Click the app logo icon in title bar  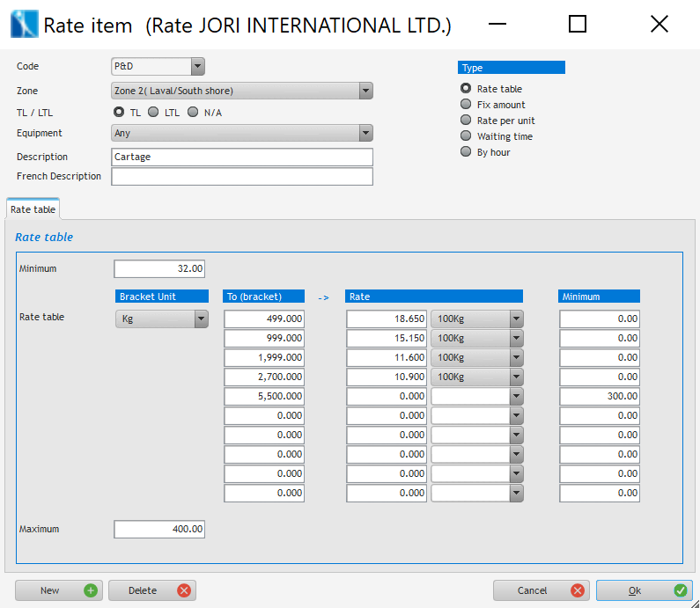[24, 24]
